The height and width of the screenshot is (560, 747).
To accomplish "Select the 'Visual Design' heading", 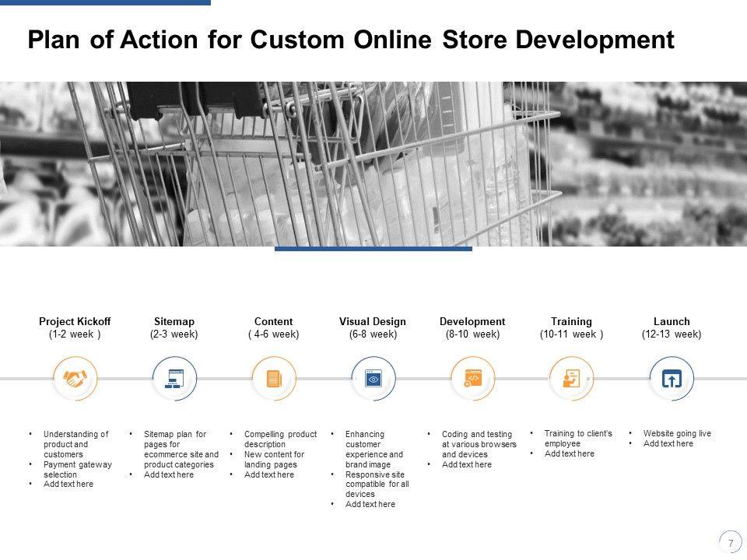I will 373,321.
